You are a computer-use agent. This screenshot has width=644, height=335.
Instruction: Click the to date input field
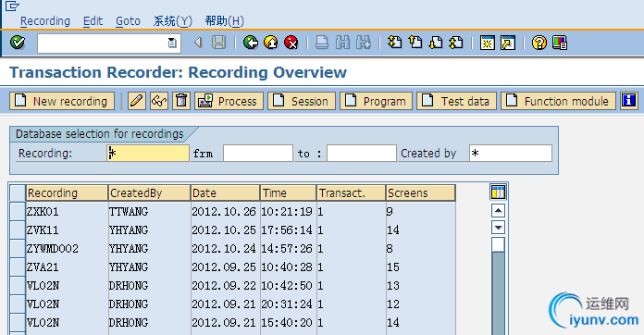point(362,153)
